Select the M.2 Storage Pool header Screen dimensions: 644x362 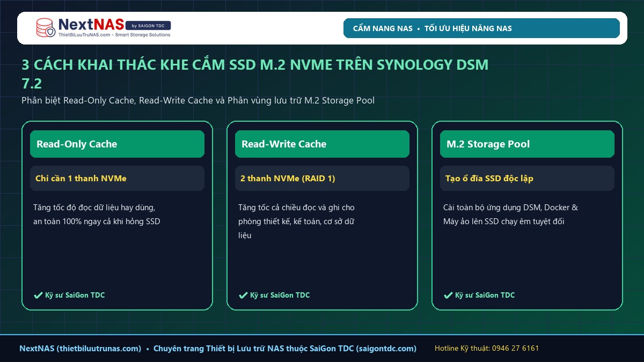click(527, 144)
